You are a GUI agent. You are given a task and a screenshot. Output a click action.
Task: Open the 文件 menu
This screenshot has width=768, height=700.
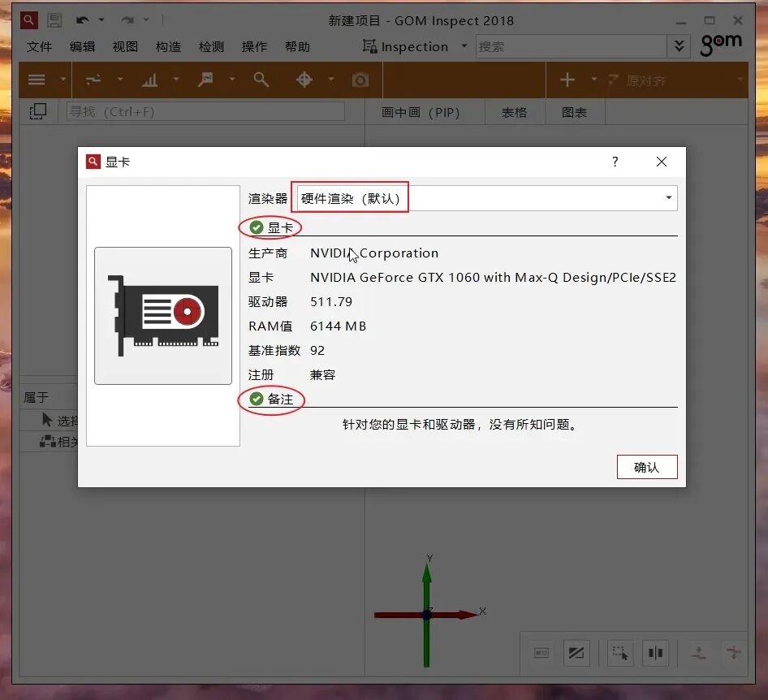pos(39,46)
